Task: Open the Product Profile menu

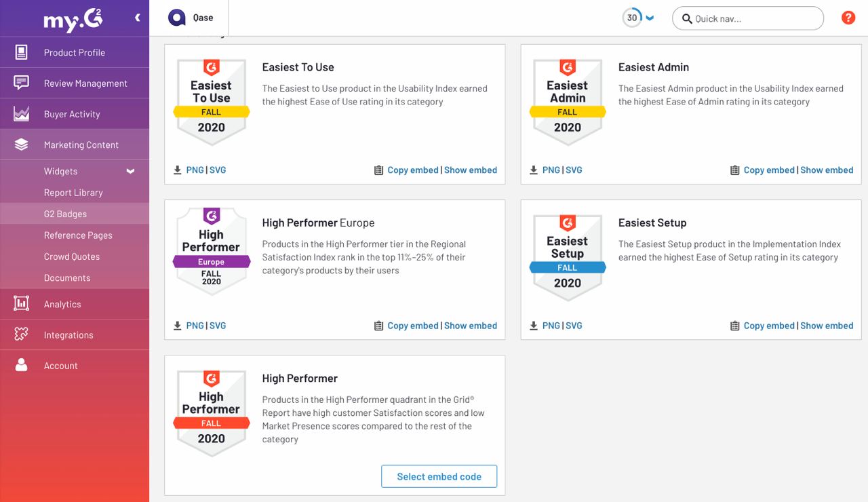Action: 75,52
